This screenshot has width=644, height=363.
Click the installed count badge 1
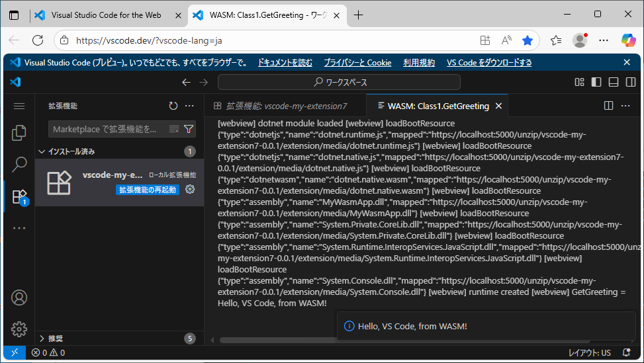tap(190, 151)
